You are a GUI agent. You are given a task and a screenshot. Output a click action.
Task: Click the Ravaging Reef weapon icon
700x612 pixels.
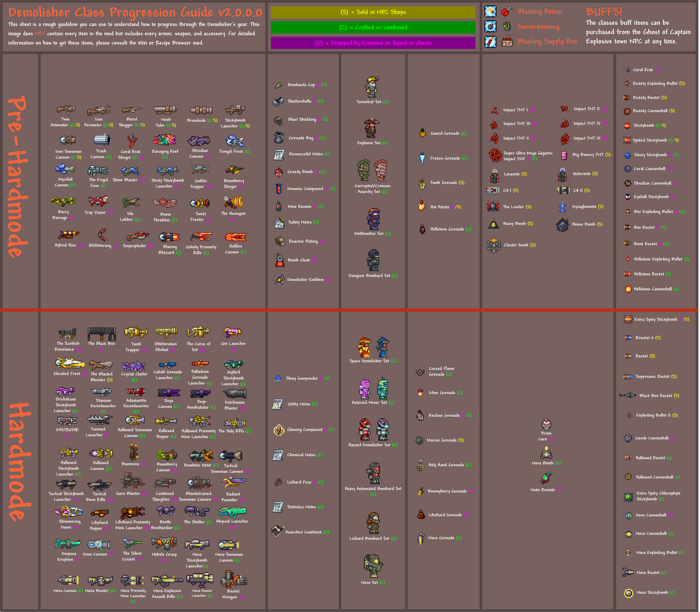[x=164, y=140]
